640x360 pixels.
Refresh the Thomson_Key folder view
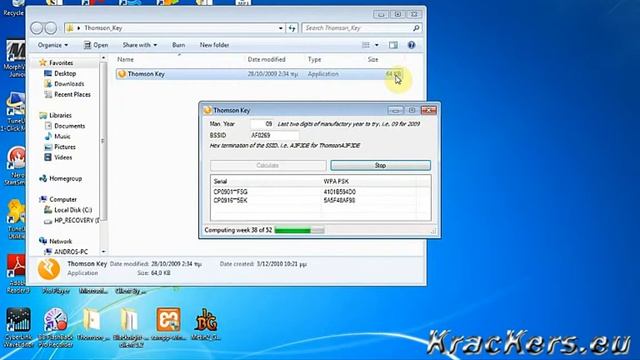point(292,28)
